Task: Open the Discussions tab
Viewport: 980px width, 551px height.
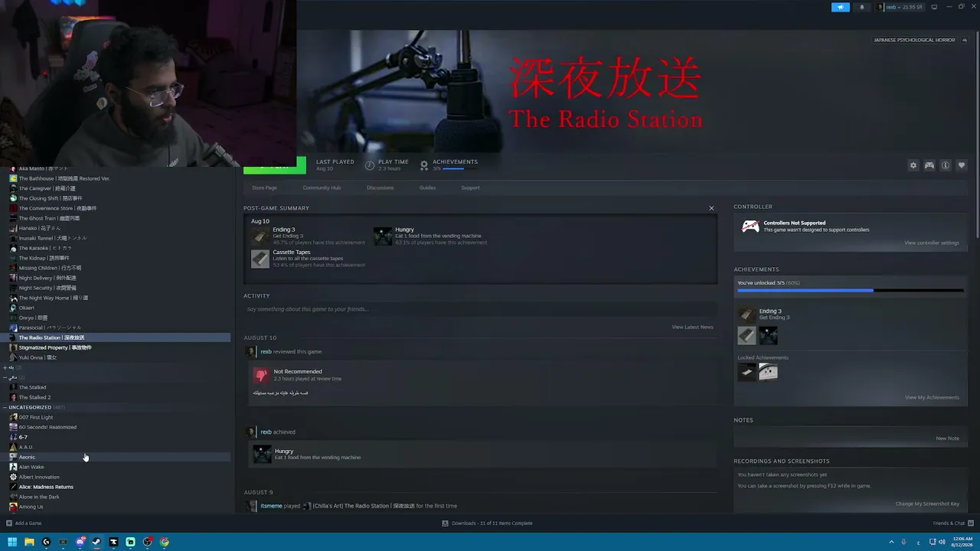Action: pyautogui.click(x=380, y=187)
